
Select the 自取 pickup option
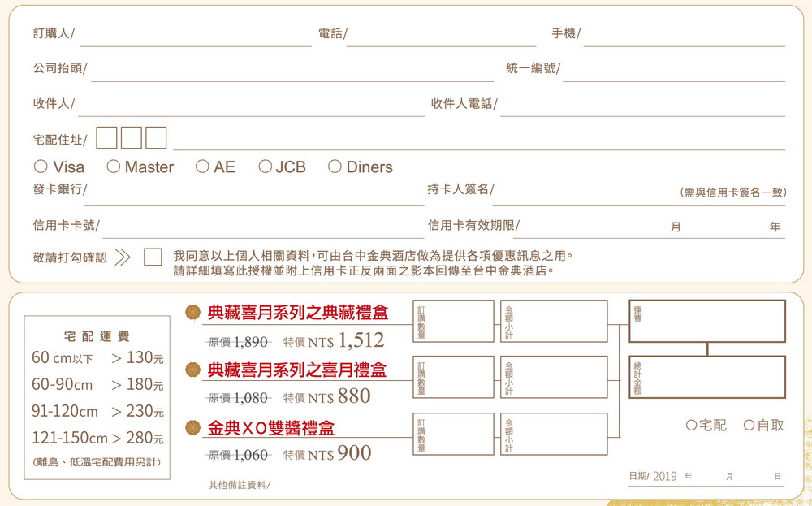coord(749,426)
